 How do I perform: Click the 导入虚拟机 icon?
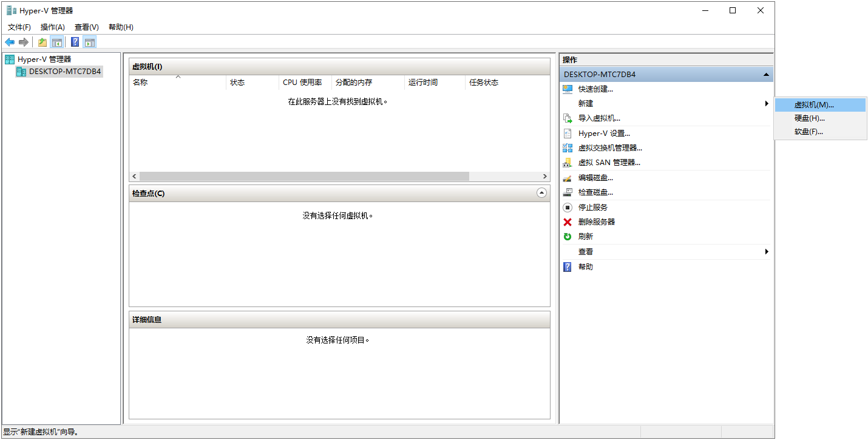pyautogui.click(x=568, y=118)
